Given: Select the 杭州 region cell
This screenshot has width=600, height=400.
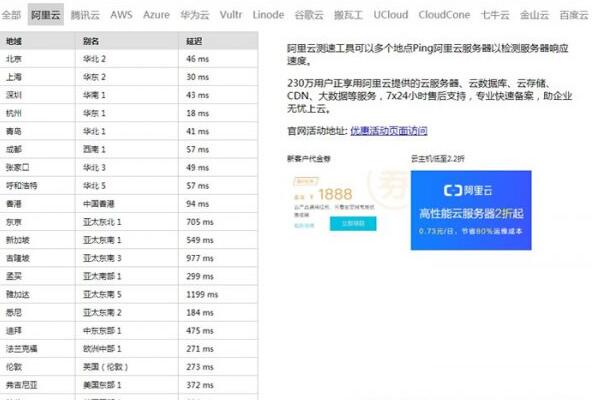Looking at the screenshot, I should click(x=38, y=113).
